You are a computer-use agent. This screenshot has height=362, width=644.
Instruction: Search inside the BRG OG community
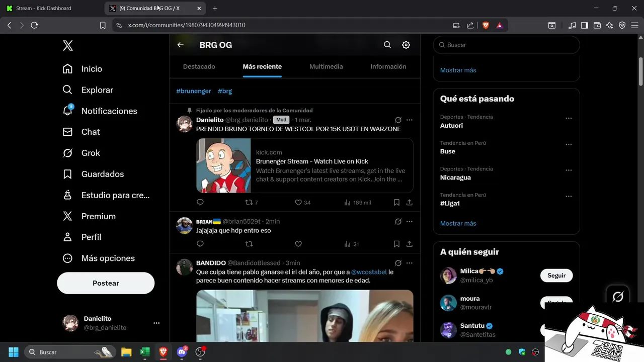pyautogui.click(x=387, y=45)
